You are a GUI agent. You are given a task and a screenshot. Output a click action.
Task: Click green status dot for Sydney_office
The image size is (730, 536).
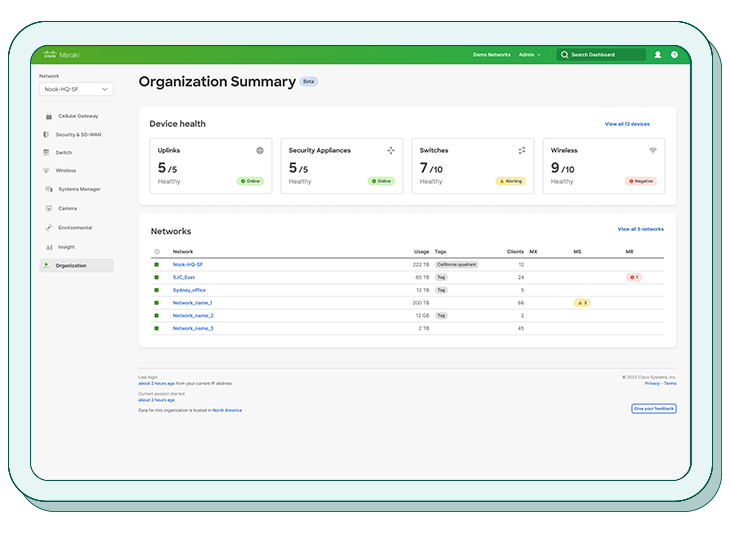click(156, 290)
